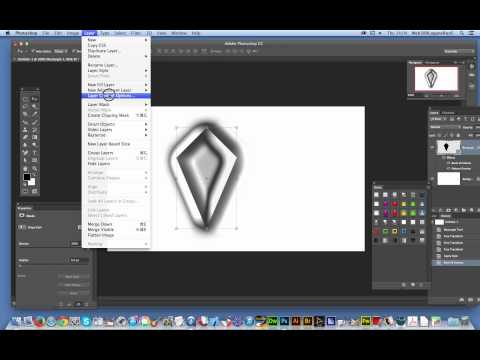Click Flatten Image in the Layer menu
The height and width of the screenshot is (360, 480).
tap(101, 235)
